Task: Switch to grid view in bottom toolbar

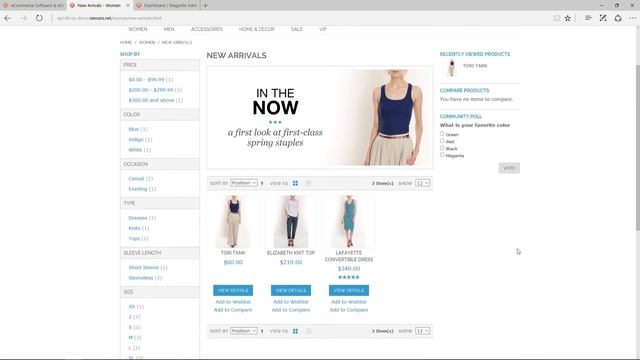Action: [295, 331]
